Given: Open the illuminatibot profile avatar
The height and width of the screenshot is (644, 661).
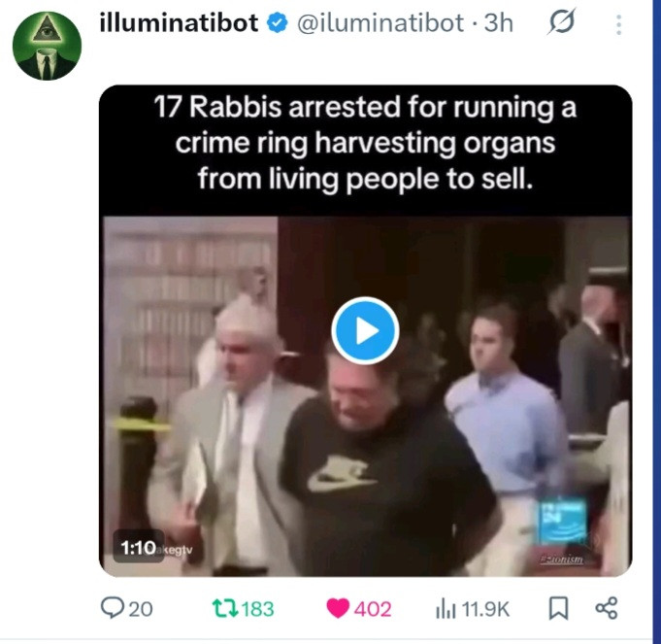Looking at the screenshot, I should pos(47,46).
